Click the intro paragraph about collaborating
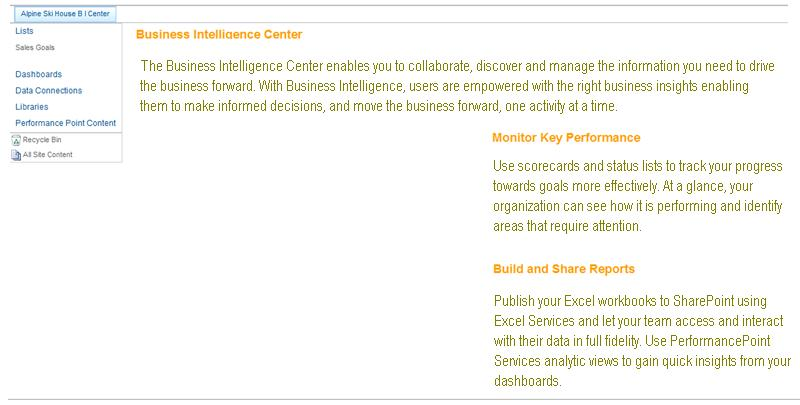This screenshot has height=405, width=800. (x=457, y=86)
